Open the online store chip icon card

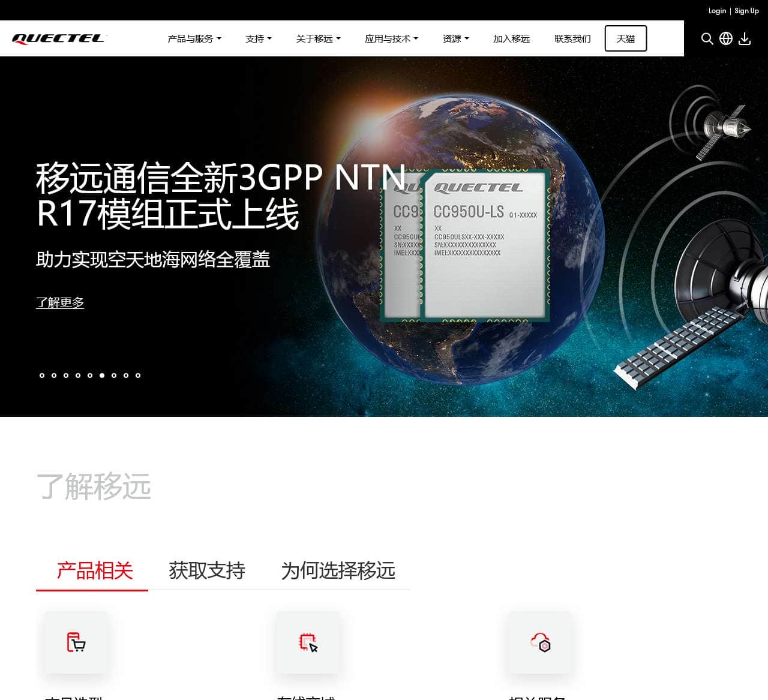coord(308,642)
